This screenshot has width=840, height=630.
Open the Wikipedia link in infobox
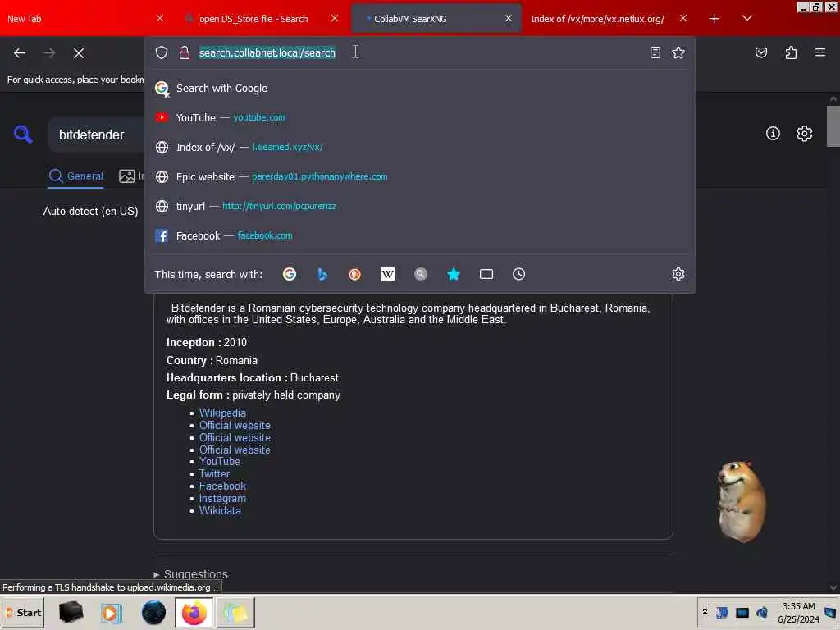click(x=222, y=413)
